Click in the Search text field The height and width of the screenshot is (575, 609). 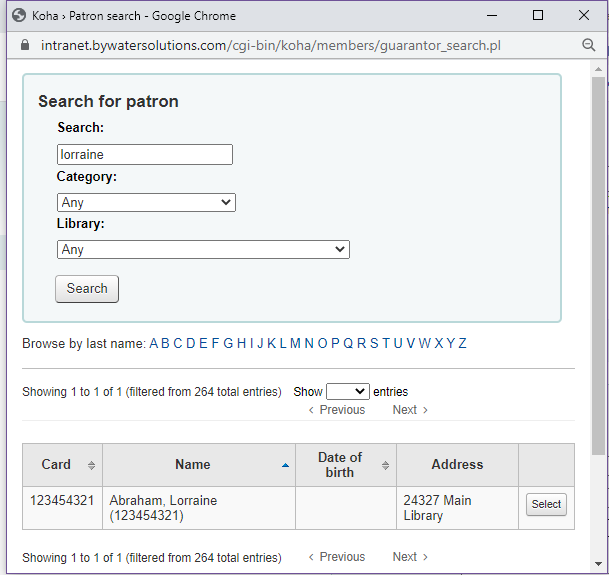point(145,154)
